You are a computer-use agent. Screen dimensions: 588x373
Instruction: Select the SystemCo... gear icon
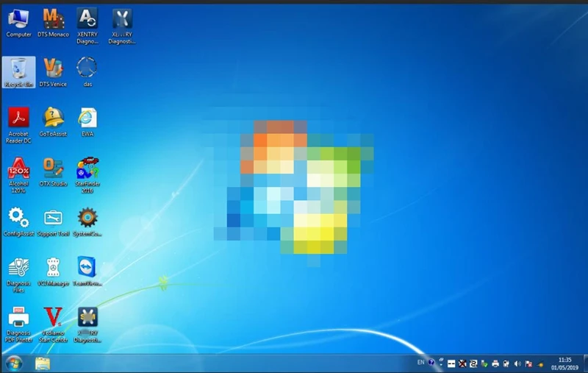tap(87, 222)
